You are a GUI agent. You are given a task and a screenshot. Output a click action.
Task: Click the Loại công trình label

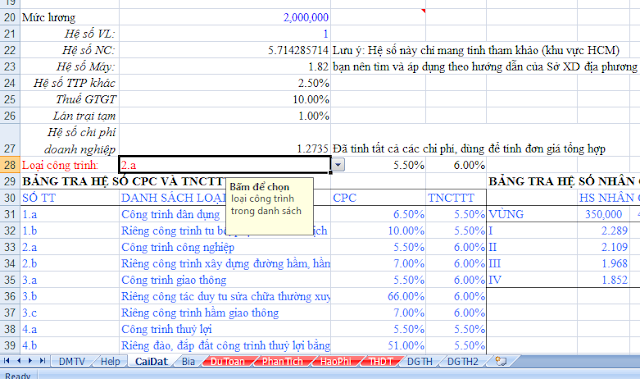point(60,165)
